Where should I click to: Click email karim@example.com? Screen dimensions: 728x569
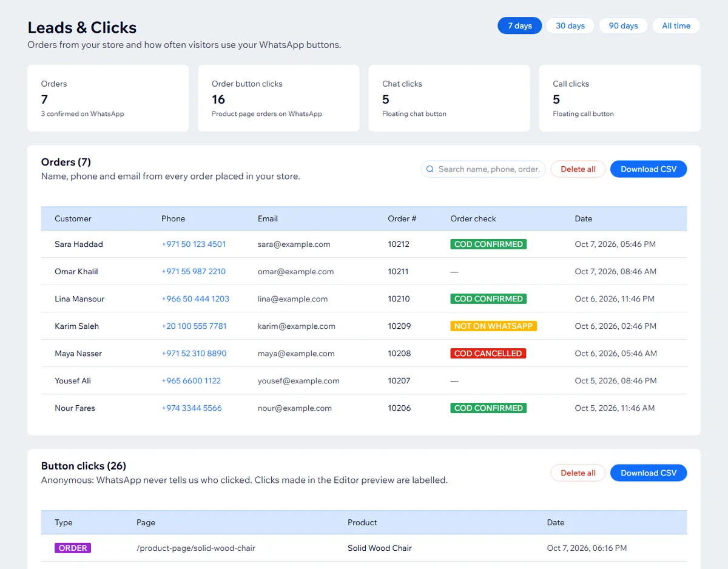297,326
